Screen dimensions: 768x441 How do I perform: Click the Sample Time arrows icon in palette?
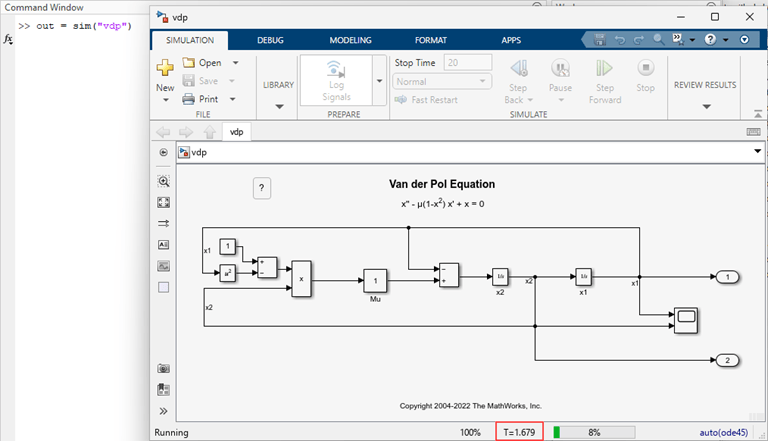tap(164, 223)
